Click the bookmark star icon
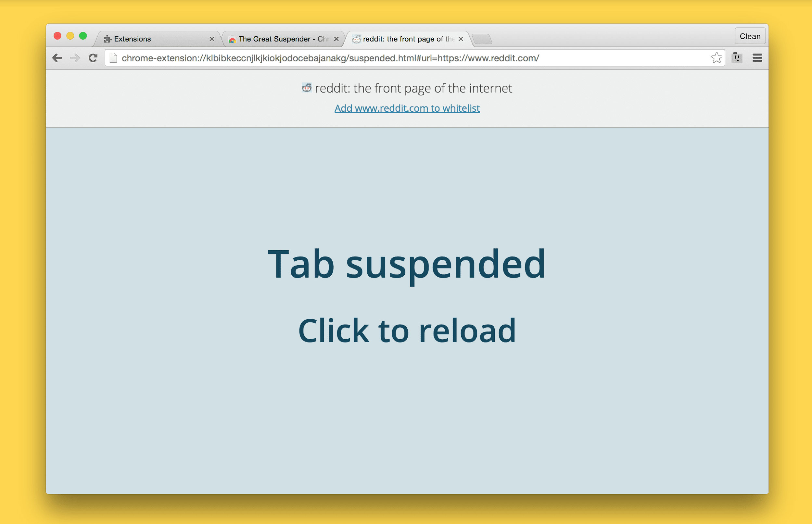The height and width of the screenshot is (524, 812). tap(717, 58)
